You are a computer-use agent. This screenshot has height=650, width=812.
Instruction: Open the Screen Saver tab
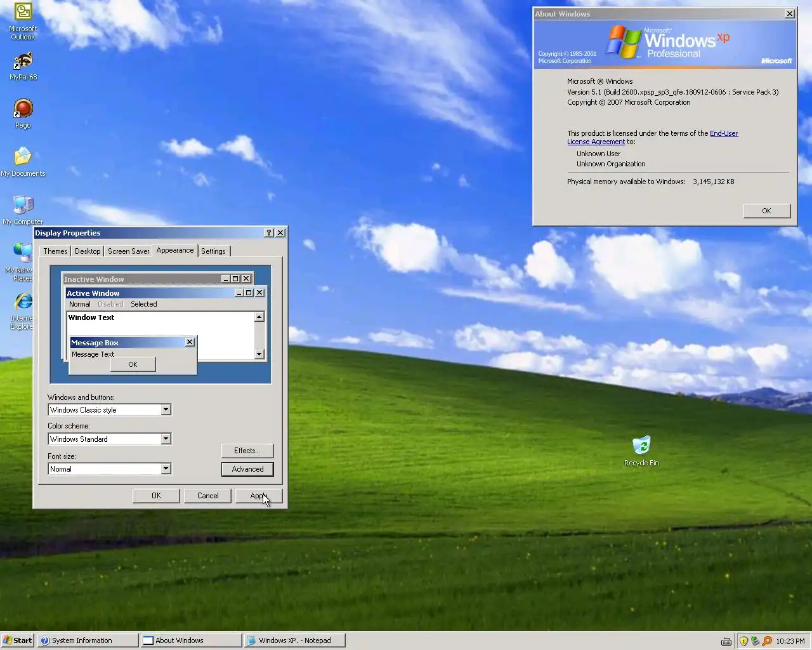click(x=128, y=251)
